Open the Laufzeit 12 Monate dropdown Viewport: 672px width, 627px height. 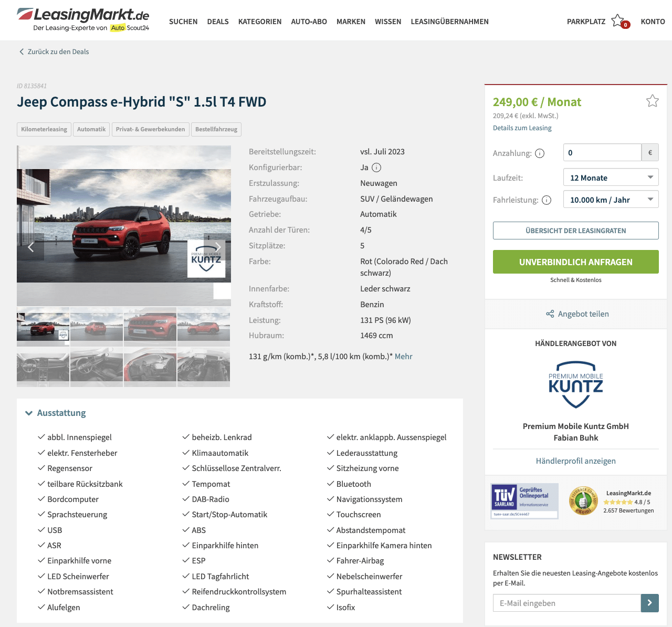611,177
